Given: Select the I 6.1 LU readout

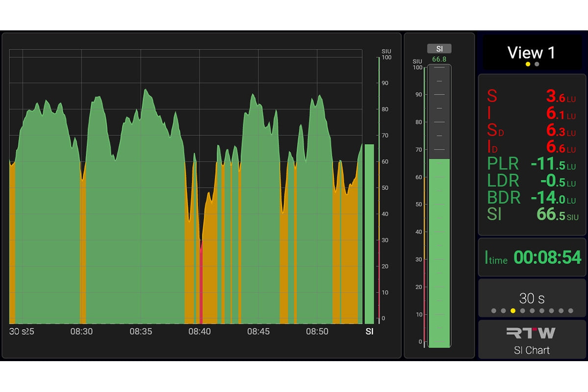Looking at the screenshot, I should point(532,114).
